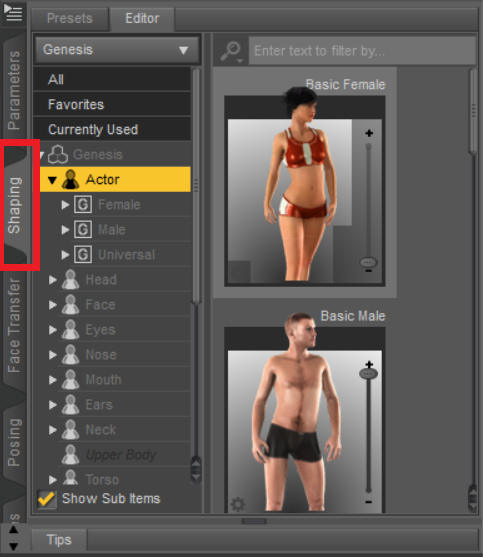Open the Posing side tab
The image size is (483, 557).
[14, 442]
